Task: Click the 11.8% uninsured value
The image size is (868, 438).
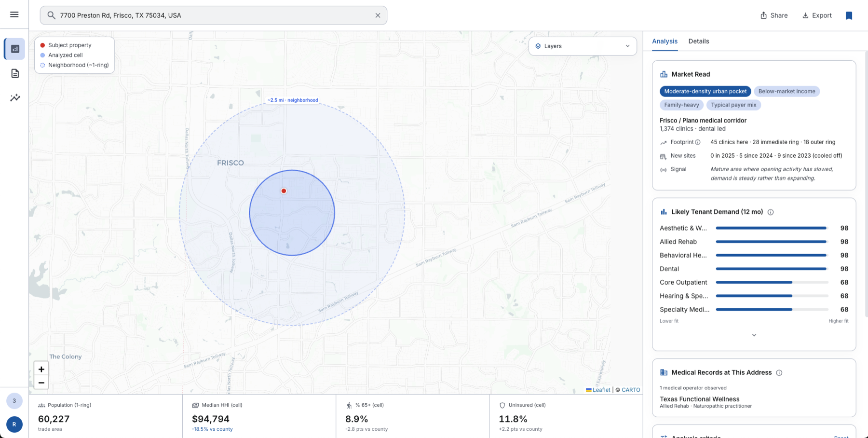Action: [513, 419]
